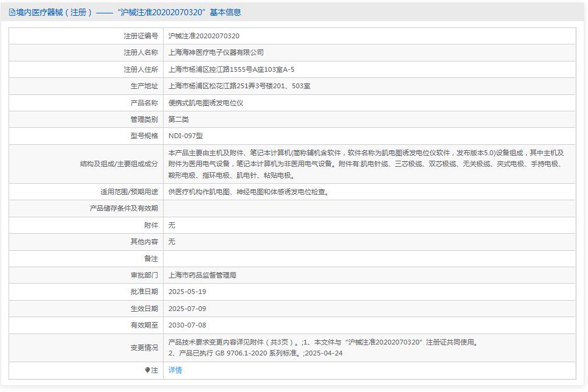
Task: Select the approval date 2025-05-19
Action: coord(189,292)
